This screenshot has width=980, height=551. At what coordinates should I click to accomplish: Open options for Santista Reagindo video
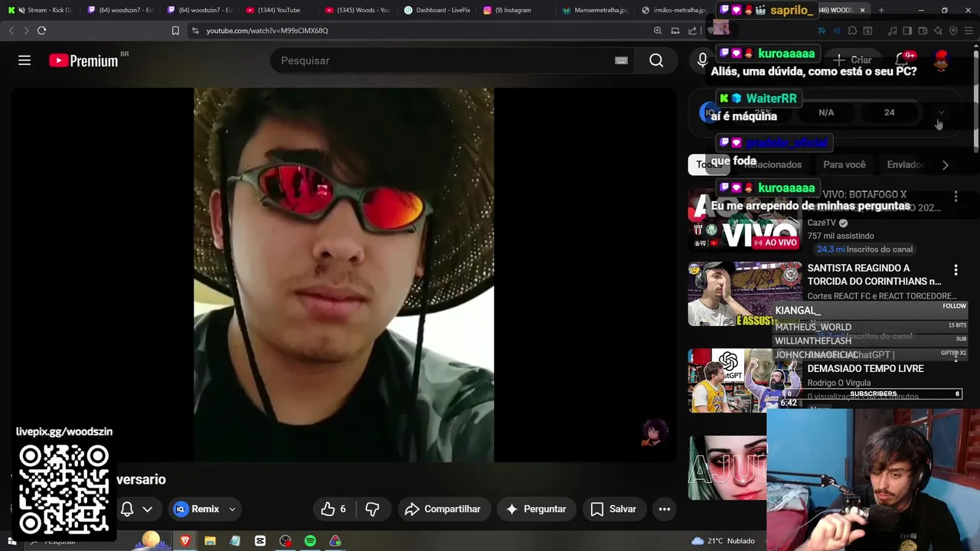click(x=955, y=270)
